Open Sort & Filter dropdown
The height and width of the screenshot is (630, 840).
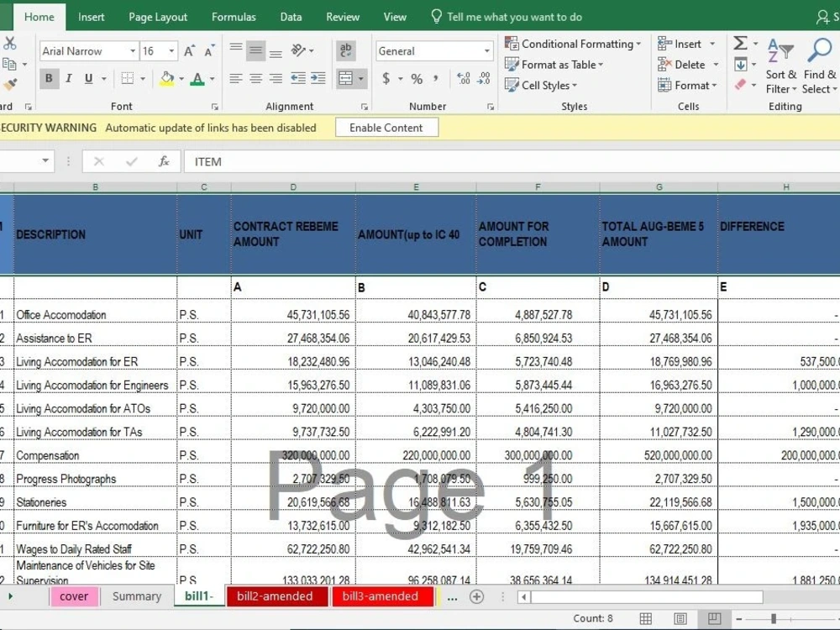click(781, 66)
